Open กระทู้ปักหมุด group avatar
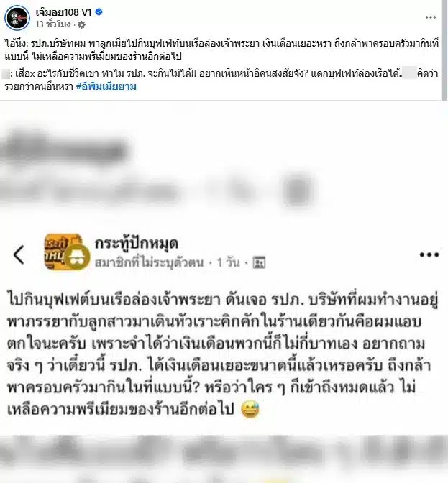 63,252
